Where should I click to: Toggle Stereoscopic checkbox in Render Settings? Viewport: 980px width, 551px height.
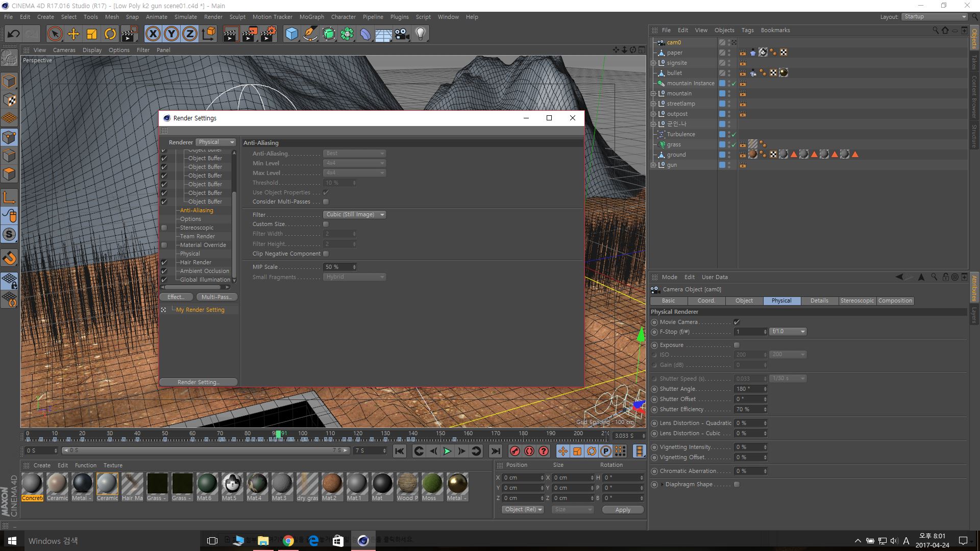click(164, 228)
